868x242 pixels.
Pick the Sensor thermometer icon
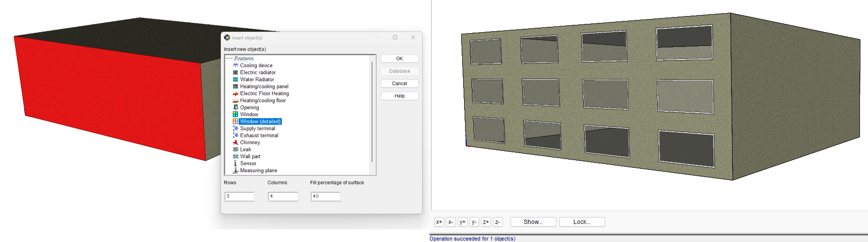pyautogui.click(x=235, y=163)
